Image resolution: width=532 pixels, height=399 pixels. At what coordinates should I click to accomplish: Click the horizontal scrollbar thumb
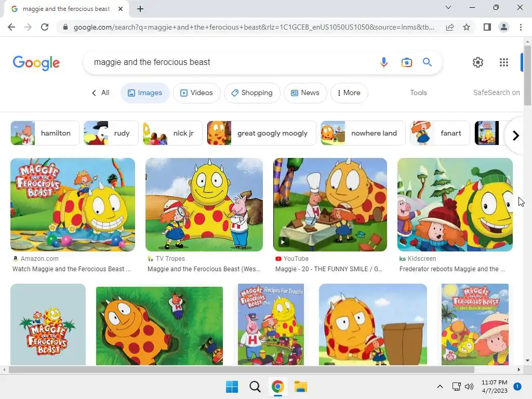[x=242, y=369]
